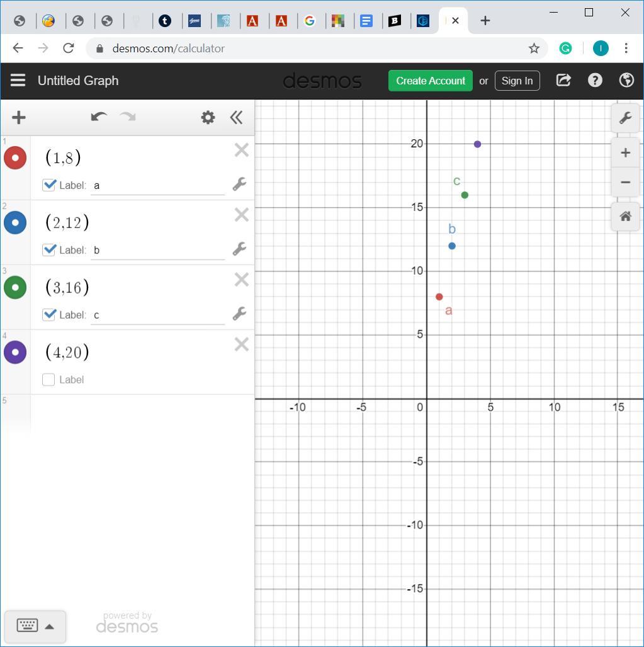Click the Sign In button

[x=517, y=81]
